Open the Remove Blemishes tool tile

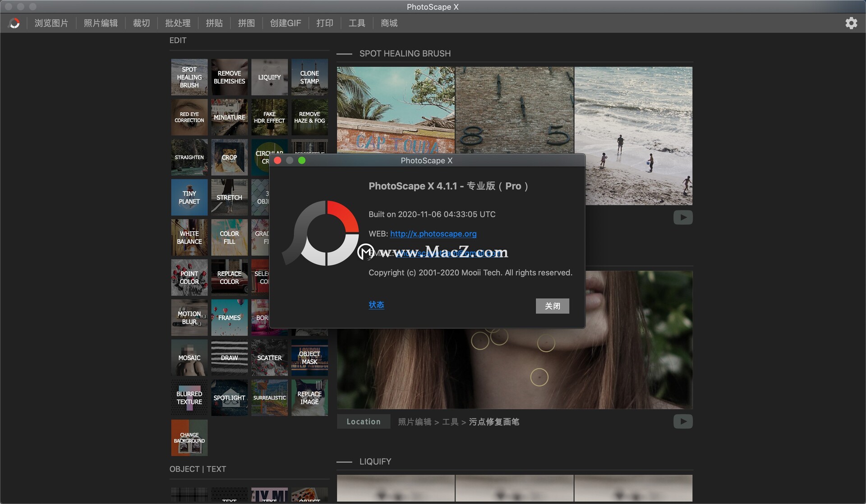click(x=229, y=77)
